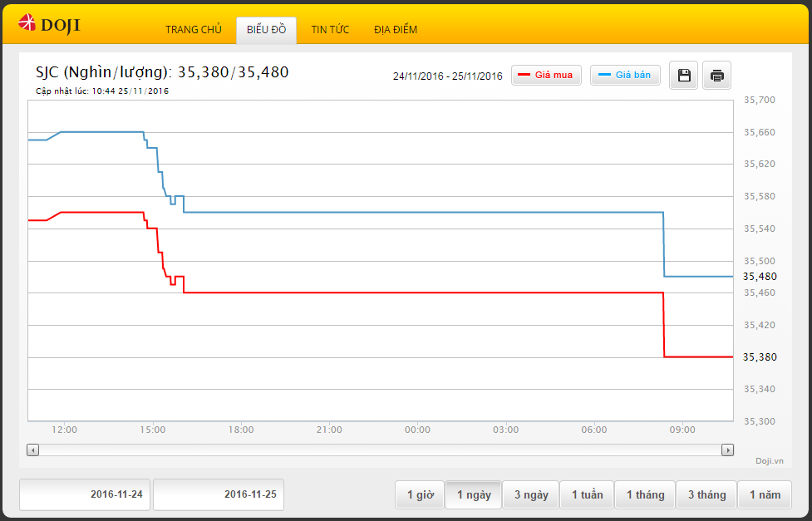Click the Cập nhật lúc timestamp
The height and width of the screenshot is (521, 812).
click(x=102, y=91)
